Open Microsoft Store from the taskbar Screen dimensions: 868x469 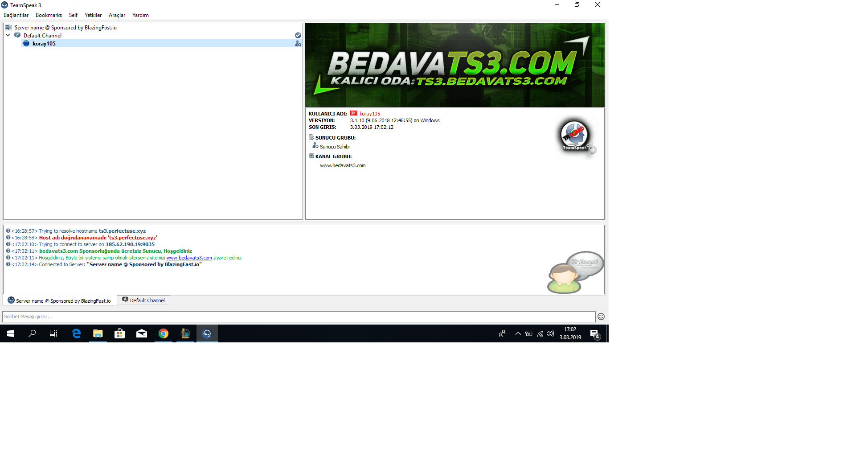(x=120, y=333)
